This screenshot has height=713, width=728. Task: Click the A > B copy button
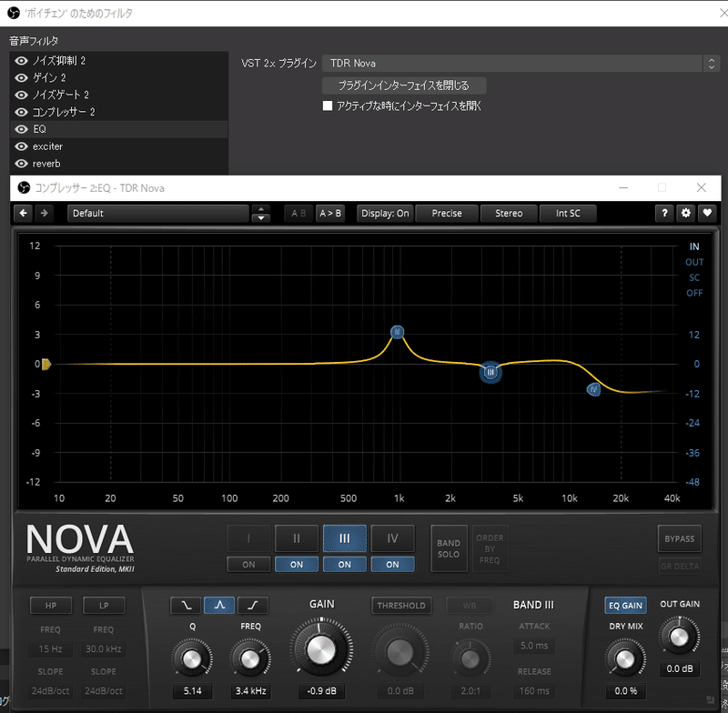pyautogui.click(x=330, y=214)
